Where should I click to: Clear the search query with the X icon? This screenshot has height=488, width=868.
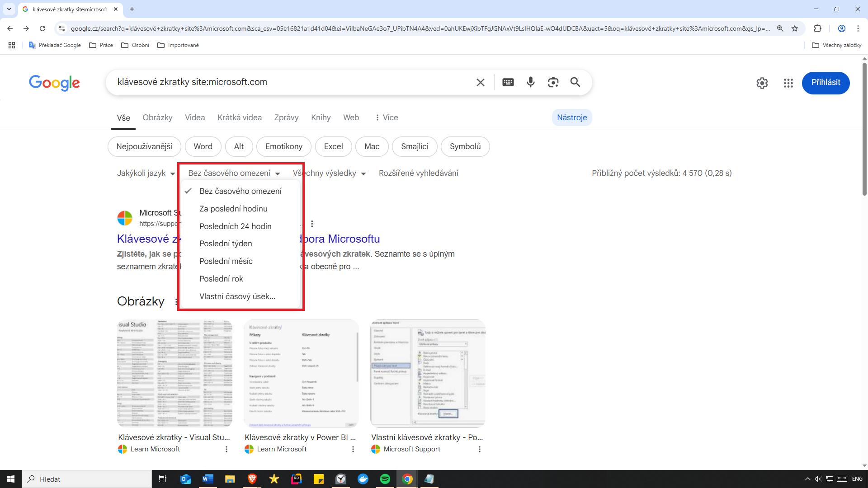480,82
